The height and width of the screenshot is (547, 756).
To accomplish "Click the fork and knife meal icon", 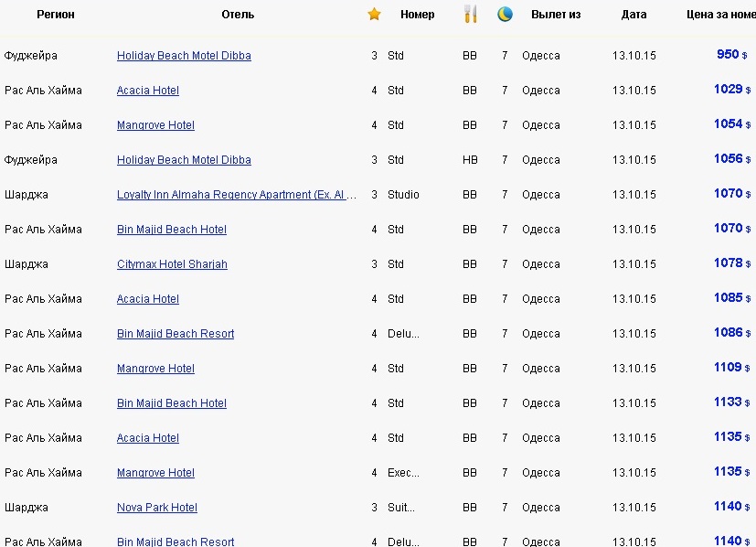I will [470, 14].
